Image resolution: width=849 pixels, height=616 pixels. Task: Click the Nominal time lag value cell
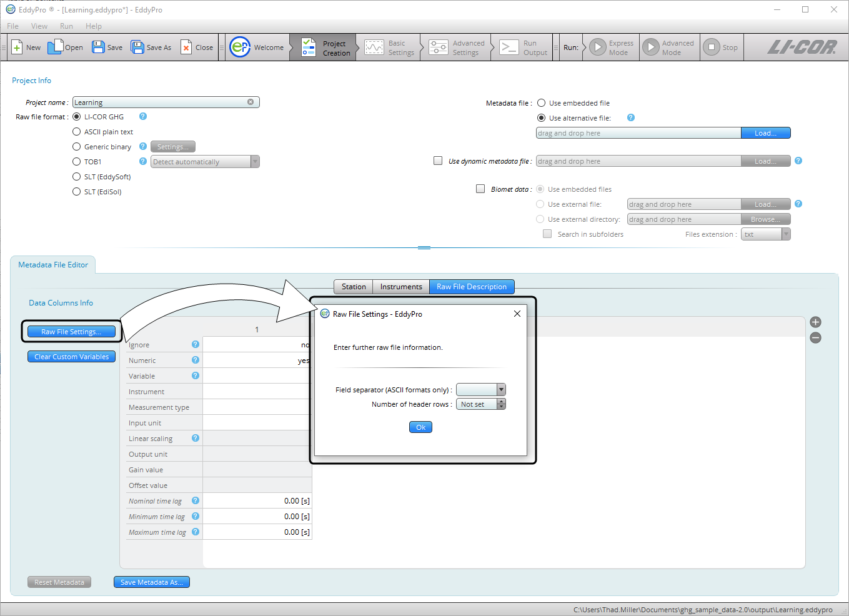[x=257, y=500]
